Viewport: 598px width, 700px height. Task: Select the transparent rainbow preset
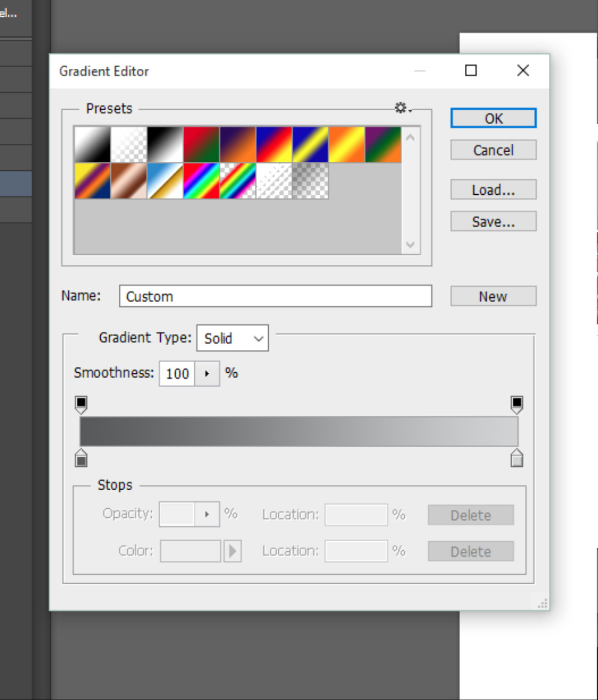pos(238,181)
